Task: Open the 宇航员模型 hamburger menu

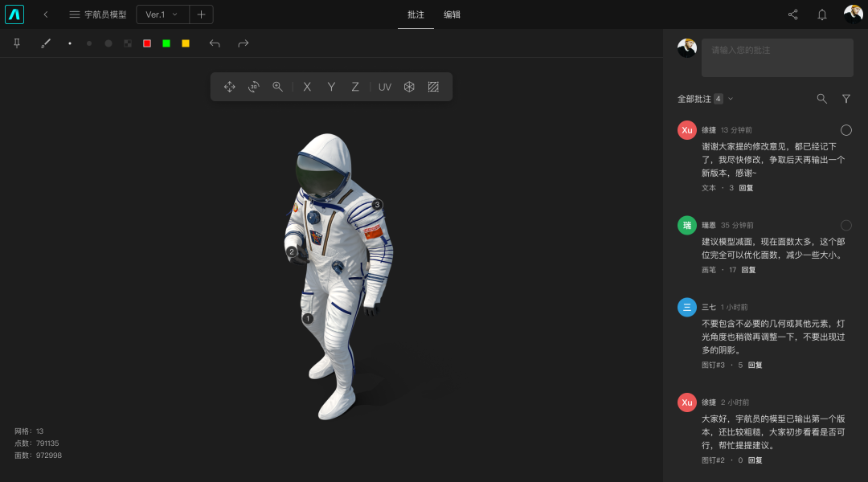Action: pyautogui.click(x=75, y=14)
